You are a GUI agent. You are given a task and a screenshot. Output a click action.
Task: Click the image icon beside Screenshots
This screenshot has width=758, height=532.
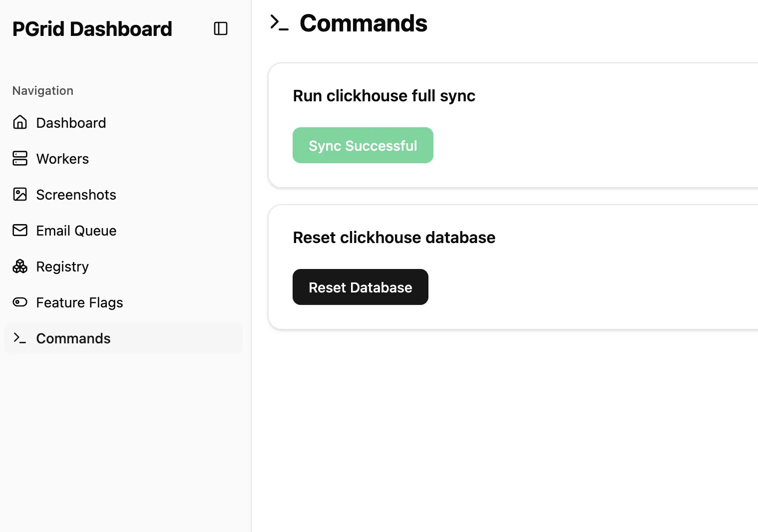tap(20, 194)
